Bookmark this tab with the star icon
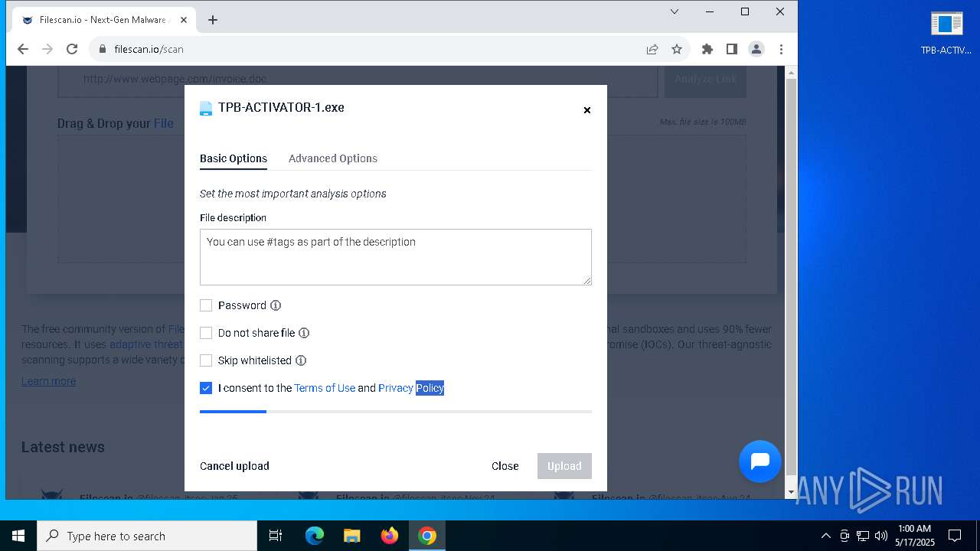This screenshot has height=551, width=980. (x=677, y=49)
